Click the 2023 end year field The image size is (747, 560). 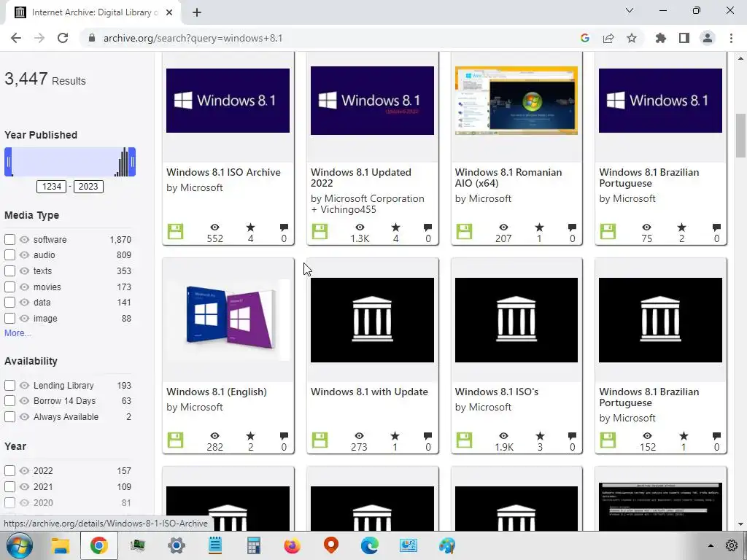pyautogui.click(x=88, y=187)
